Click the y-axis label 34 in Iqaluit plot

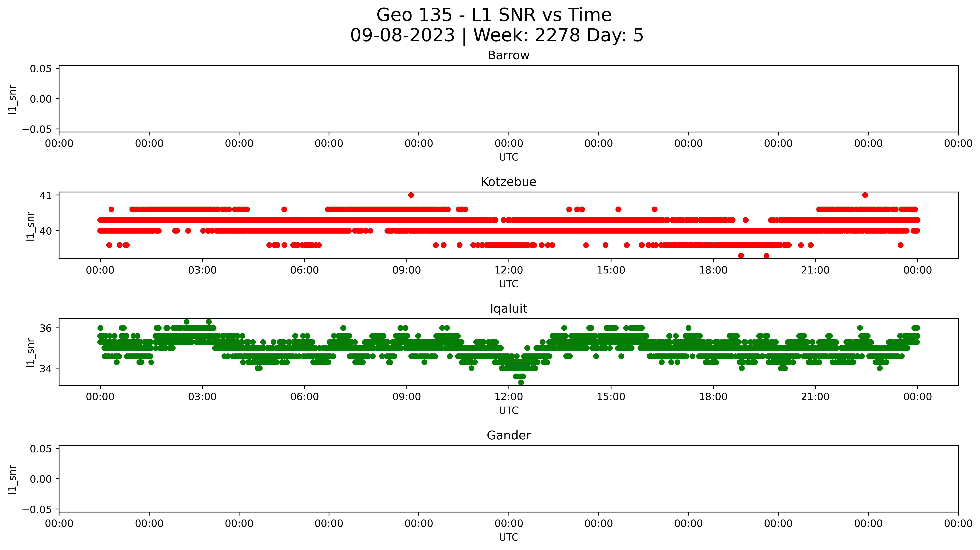pyautogui.click(x=46, y=368)
